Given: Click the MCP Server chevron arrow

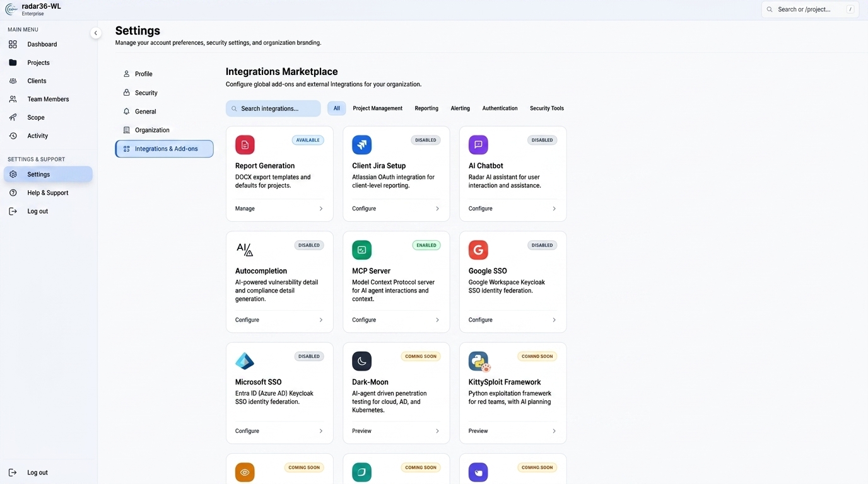Looking at the screenshot, I should point(438,320).
